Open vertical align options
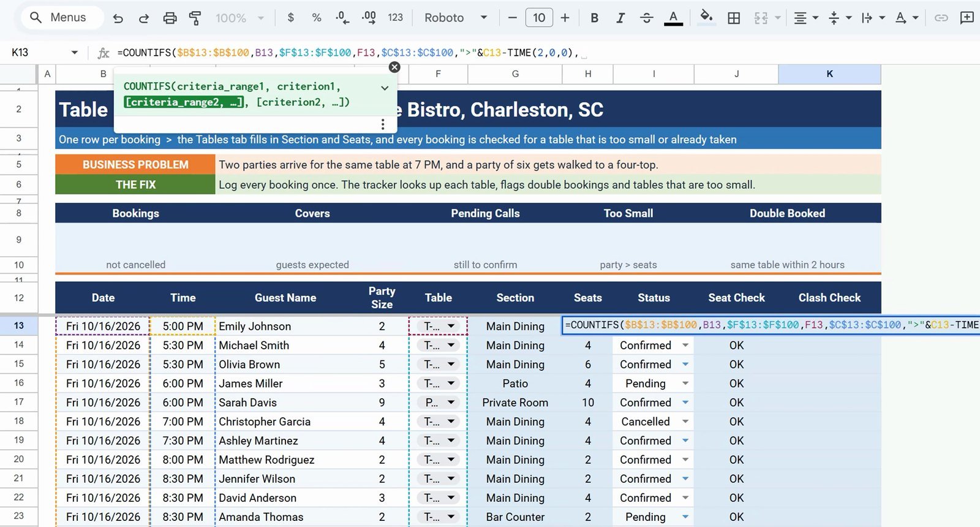Screen dimensions: 980x527 tap(840, 18)
